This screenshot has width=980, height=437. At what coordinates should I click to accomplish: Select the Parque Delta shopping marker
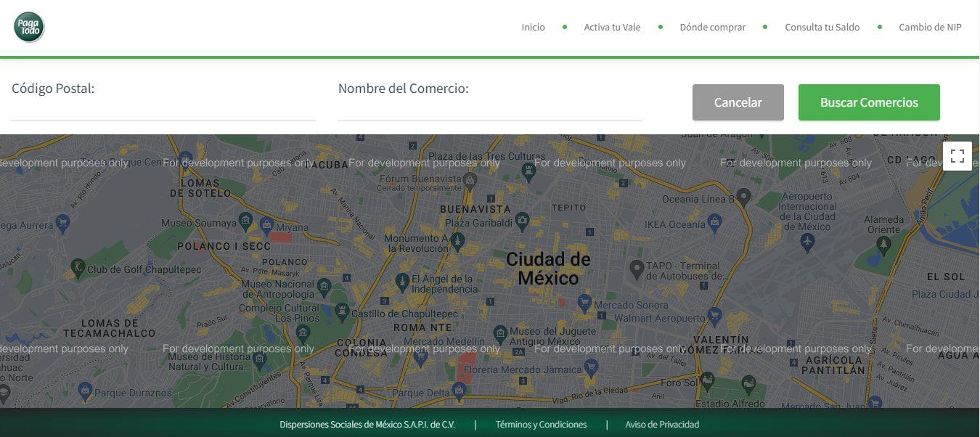coord(459,390)
